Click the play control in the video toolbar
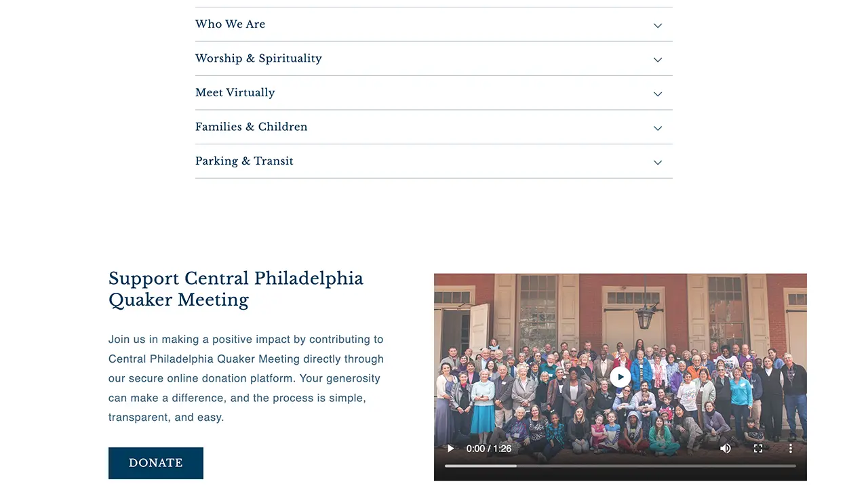 (x=450, y=448)
